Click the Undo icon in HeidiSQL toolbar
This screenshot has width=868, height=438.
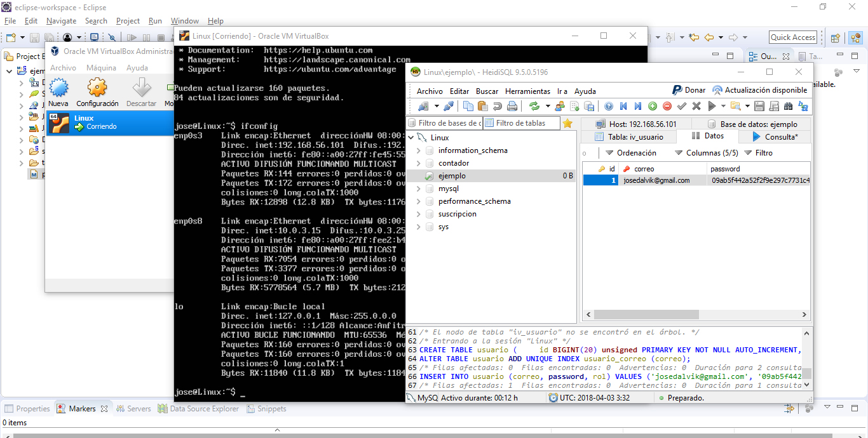coord(498,106)
